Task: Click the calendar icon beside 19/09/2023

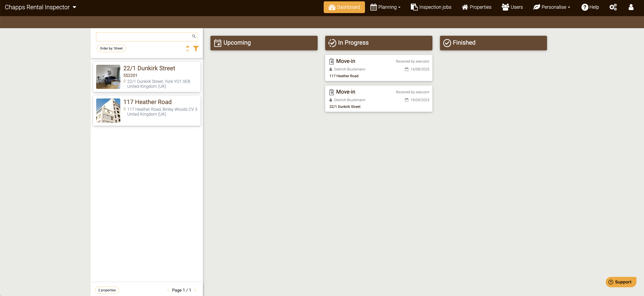Action: point(407,100)
